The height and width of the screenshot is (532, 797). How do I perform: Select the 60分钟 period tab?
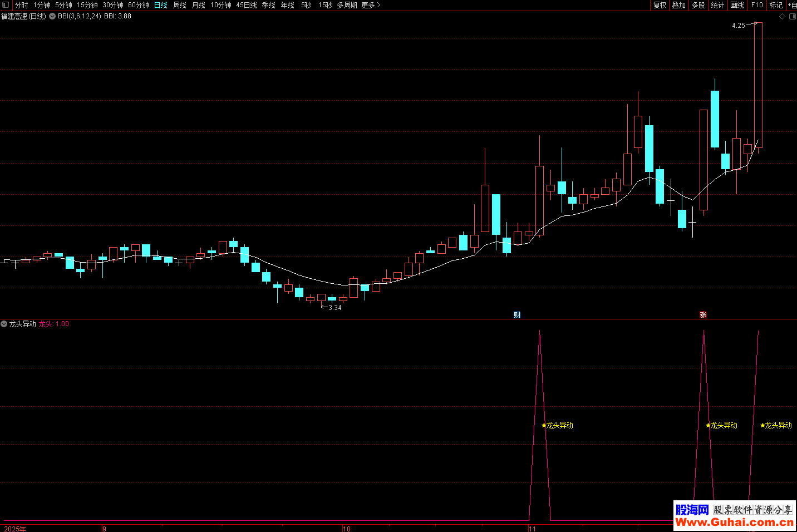(x=139, y=5)
